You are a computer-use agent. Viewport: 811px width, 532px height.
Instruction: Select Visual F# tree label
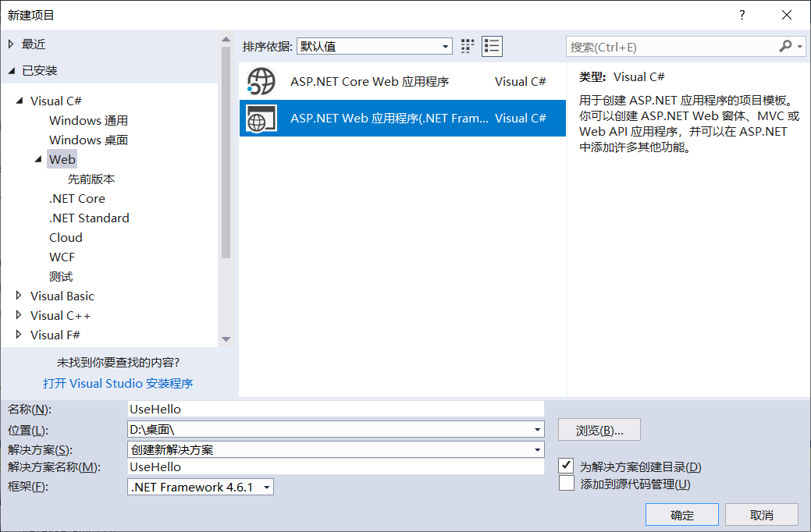pyautogui.click(x=55, y=335)
